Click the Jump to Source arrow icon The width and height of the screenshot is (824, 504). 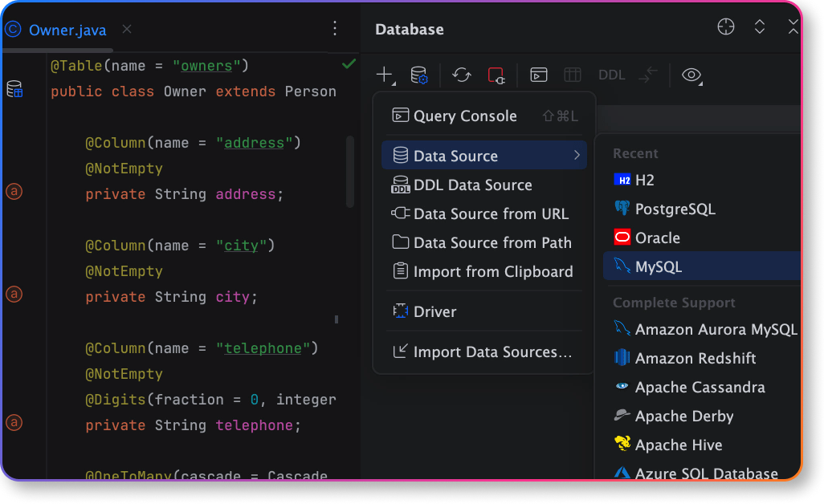pos(648,75)
